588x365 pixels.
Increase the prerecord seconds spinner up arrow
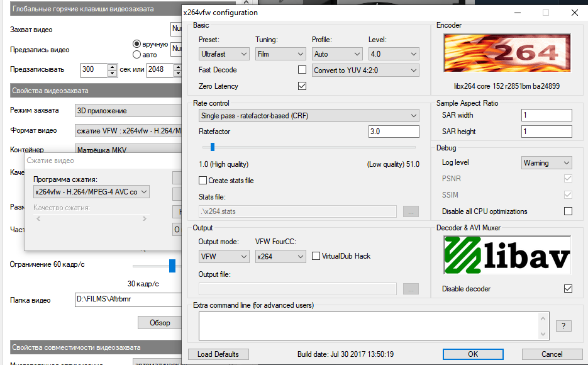pyautogui.click(x=112, y=67)
